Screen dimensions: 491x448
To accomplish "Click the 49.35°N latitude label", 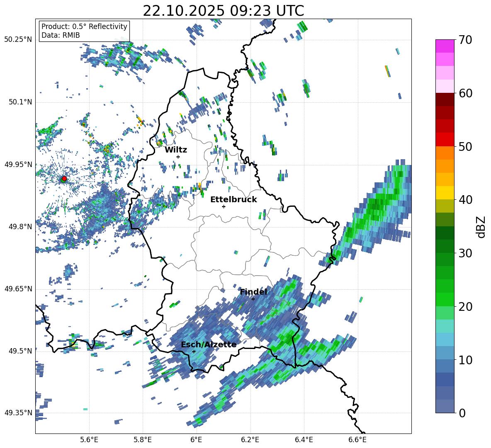I will 18,413.
